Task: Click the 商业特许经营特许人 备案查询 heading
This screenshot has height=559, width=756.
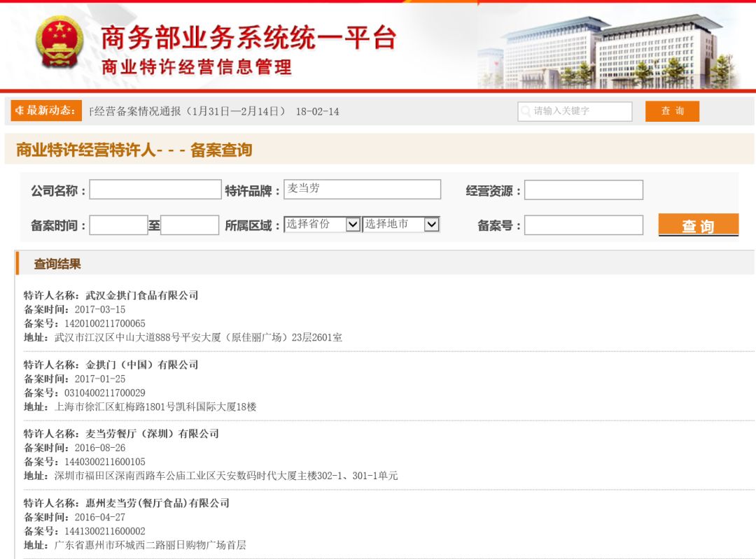Action: [x=134, y=150]
